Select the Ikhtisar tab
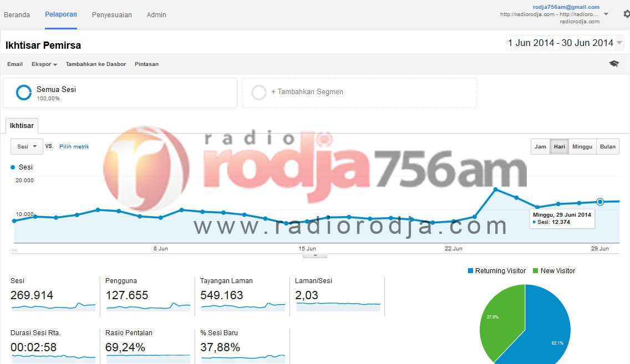Viewport: 630px width, 364px height. pyautogui.click(x=22, y=126)
